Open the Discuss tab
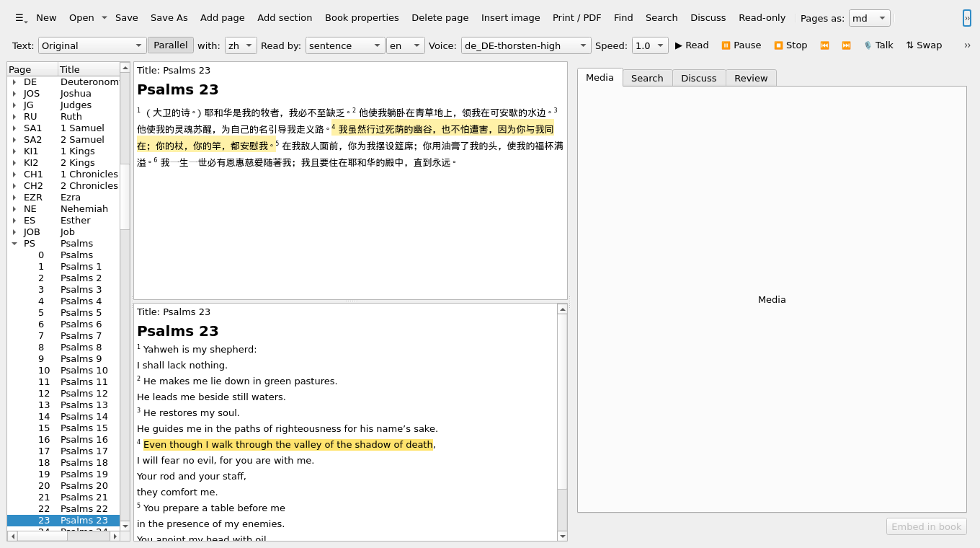The image size is (980, 548). pyautogui.click(x=699, y=78)
